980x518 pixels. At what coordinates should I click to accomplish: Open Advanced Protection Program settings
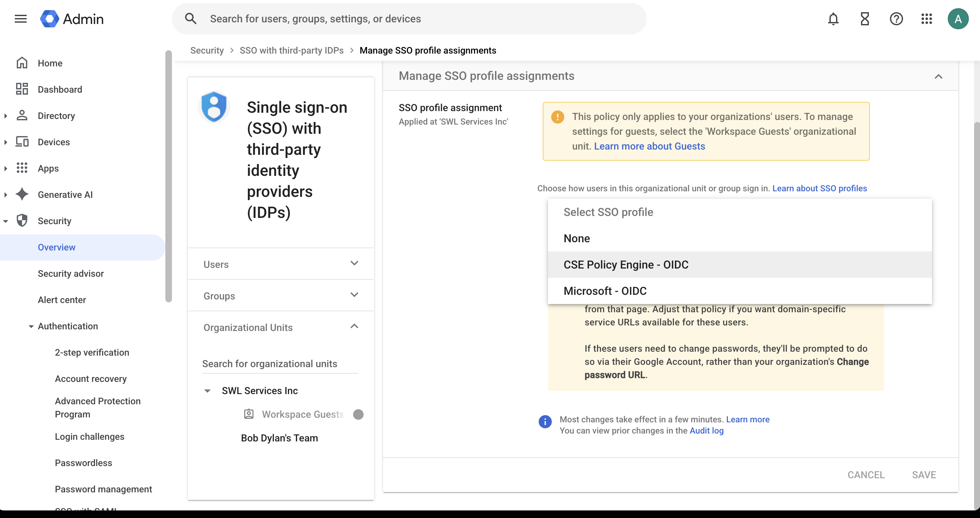[x=97, y=407]
